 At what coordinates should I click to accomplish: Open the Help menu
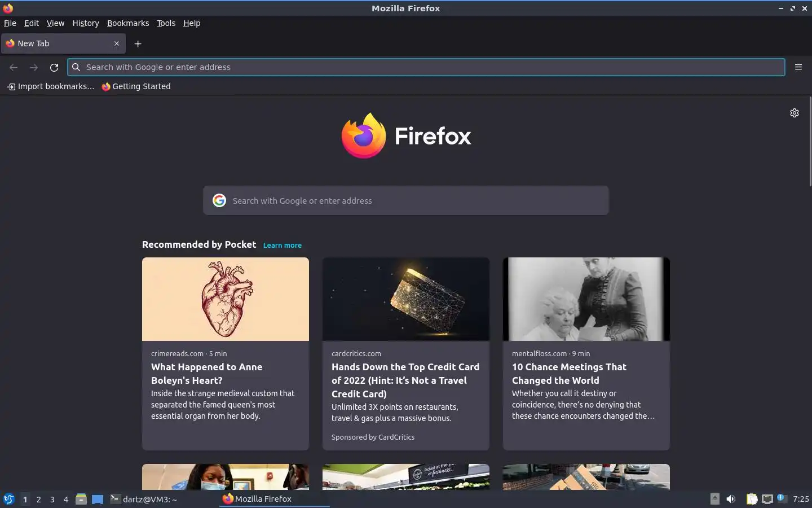point(192,23)
